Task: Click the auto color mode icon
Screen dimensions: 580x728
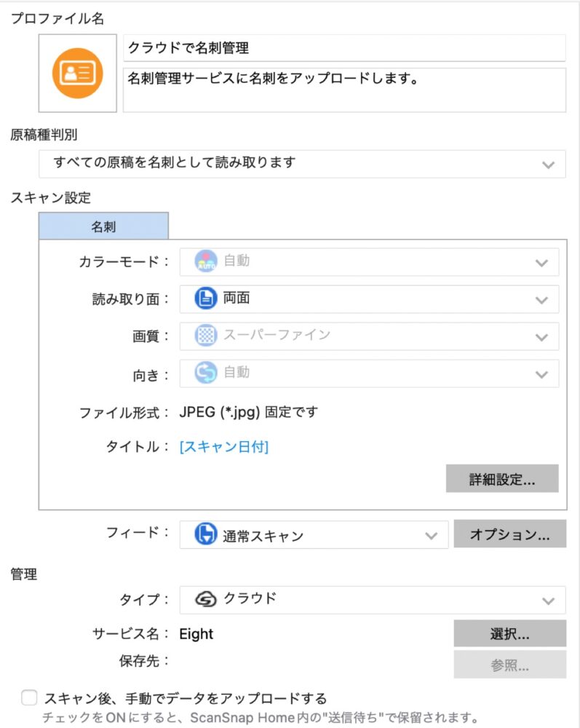Action: pyautogui.click(x=206, y=261)
